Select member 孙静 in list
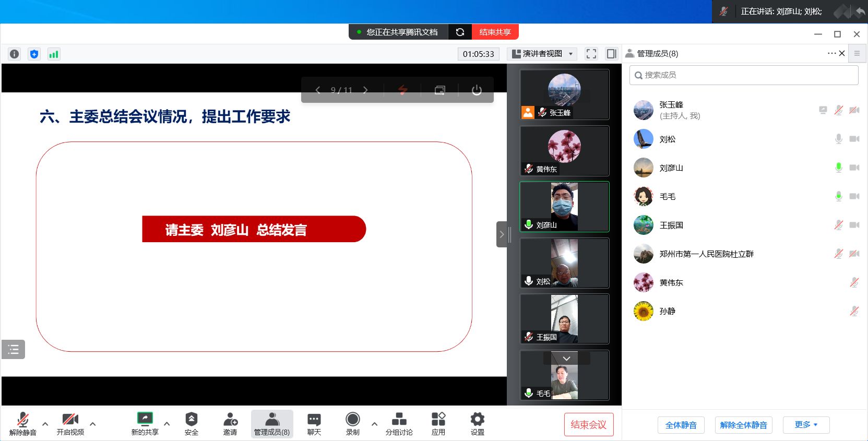The image size is (868, 441). click(x=744, y=312)
